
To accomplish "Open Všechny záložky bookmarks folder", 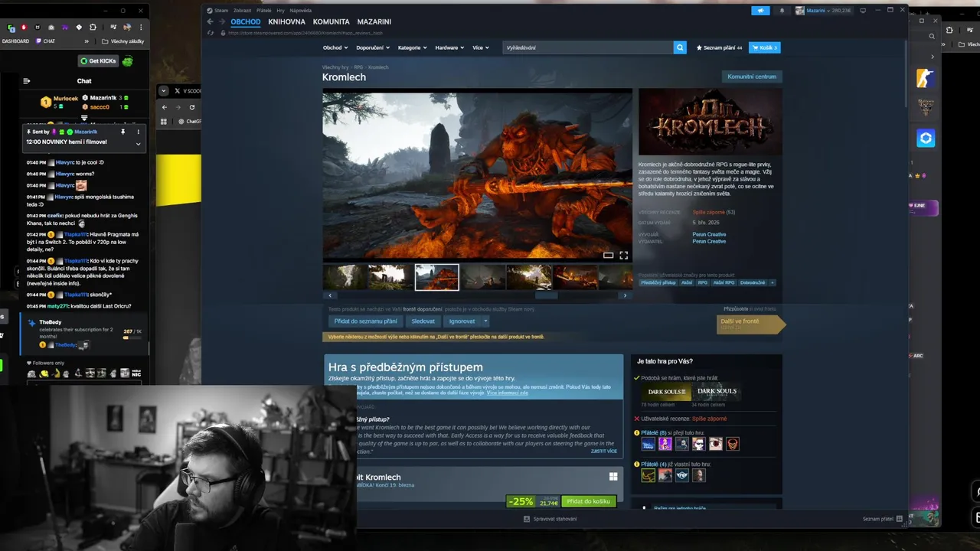I will [123, 41].
